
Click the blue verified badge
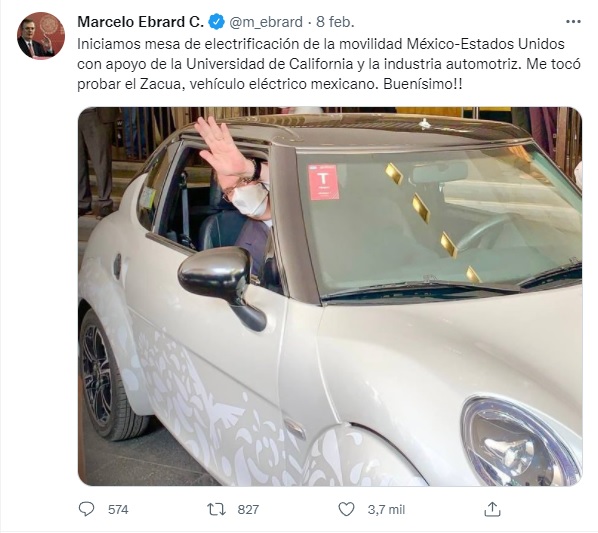(x=217, y=22)
